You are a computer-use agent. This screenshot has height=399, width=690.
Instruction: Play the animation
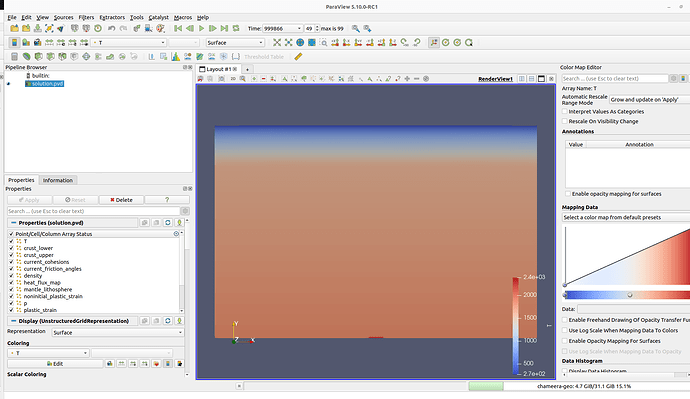pos(201,29)
